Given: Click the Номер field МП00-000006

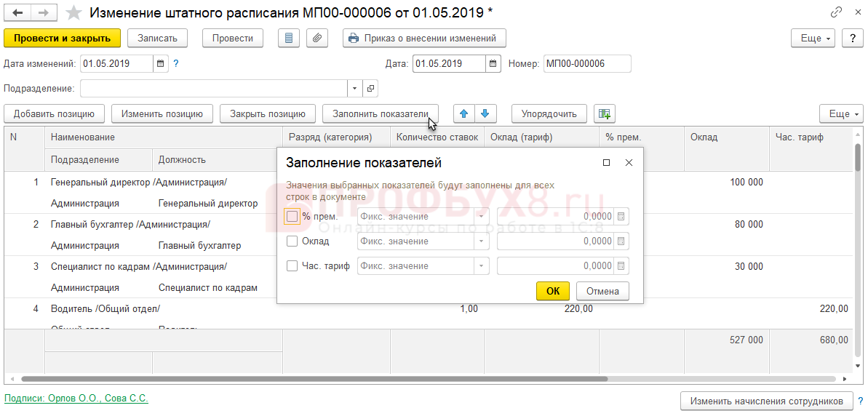Looking at the screenshot, I should (x=587, y=63).
